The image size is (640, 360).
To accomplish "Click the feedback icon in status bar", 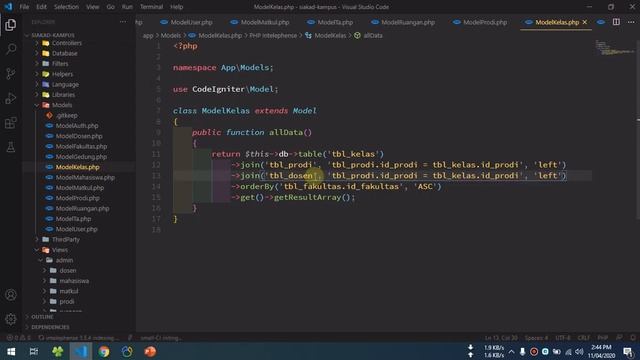I will pyautogui.click(x=620, y=338).
